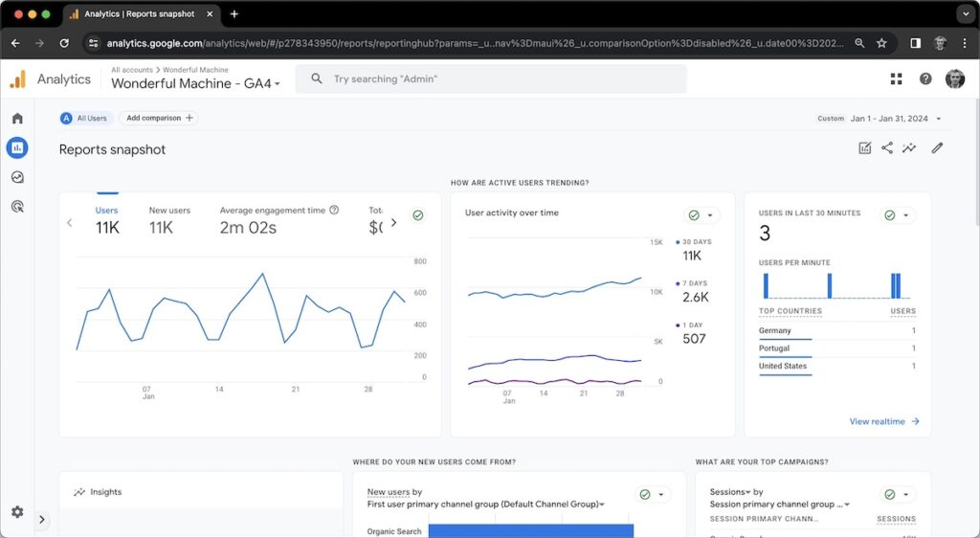This screenshot has width=980, height=538.
Task: Click the Customize report pencil icon
Action: [937, 148]
